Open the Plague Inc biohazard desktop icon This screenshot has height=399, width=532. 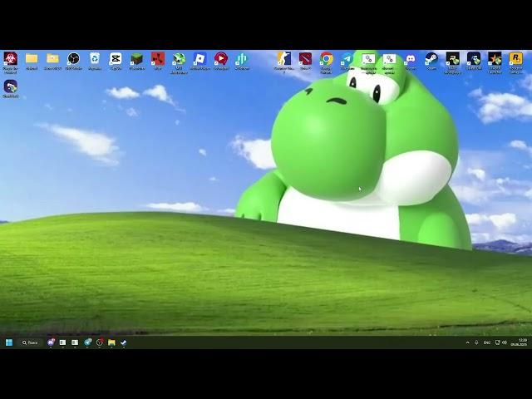click(11, 59)
